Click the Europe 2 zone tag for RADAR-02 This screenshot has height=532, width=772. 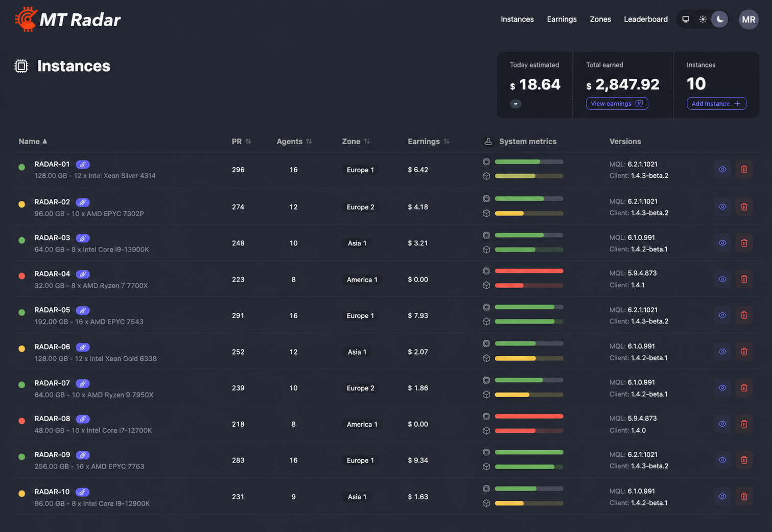pos(360,207)
